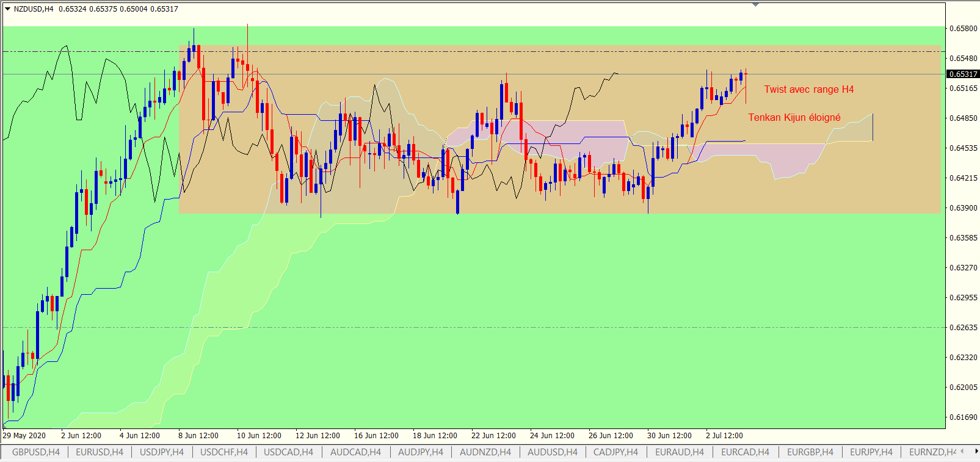Select the CADJPY,H4 chart tab

tap(615, 452)
